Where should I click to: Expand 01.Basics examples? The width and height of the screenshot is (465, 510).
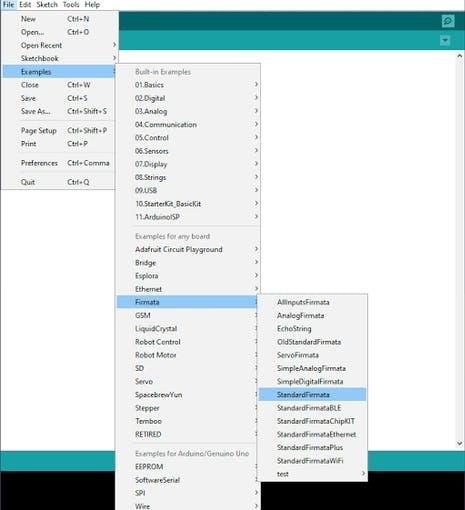click(x=188, y=85)
